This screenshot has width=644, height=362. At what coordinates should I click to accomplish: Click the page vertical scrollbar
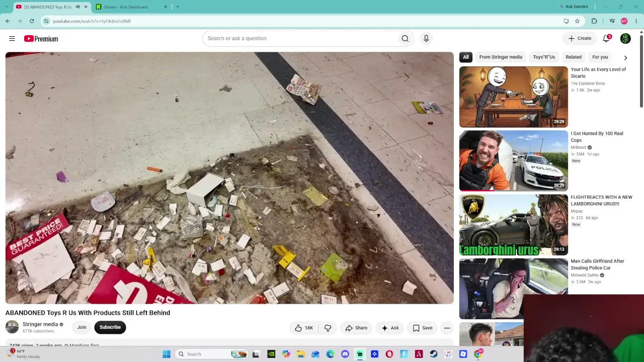(641, 70)
